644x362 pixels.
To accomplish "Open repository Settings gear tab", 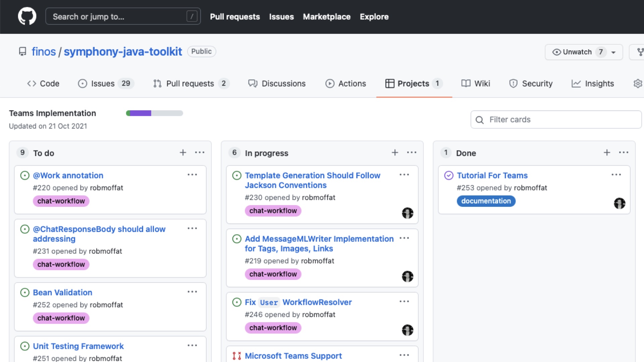I will 637,83.
